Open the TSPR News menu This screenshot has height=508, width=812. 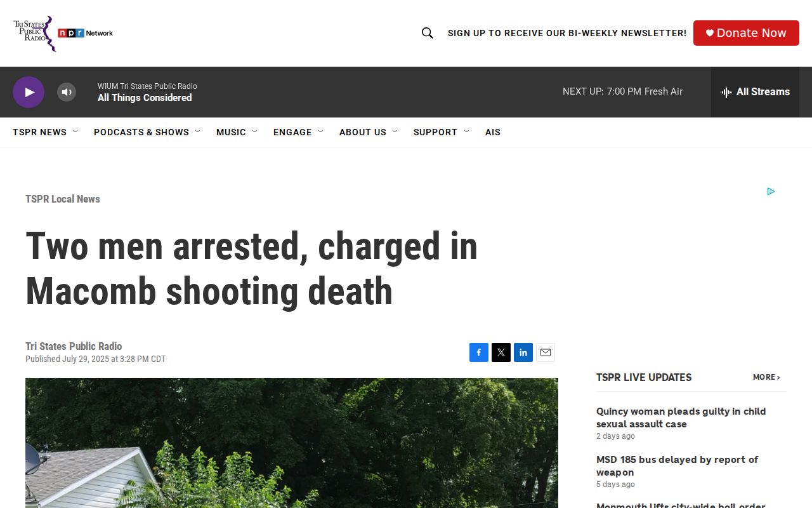pyautogui.click(x=39, y=132)
